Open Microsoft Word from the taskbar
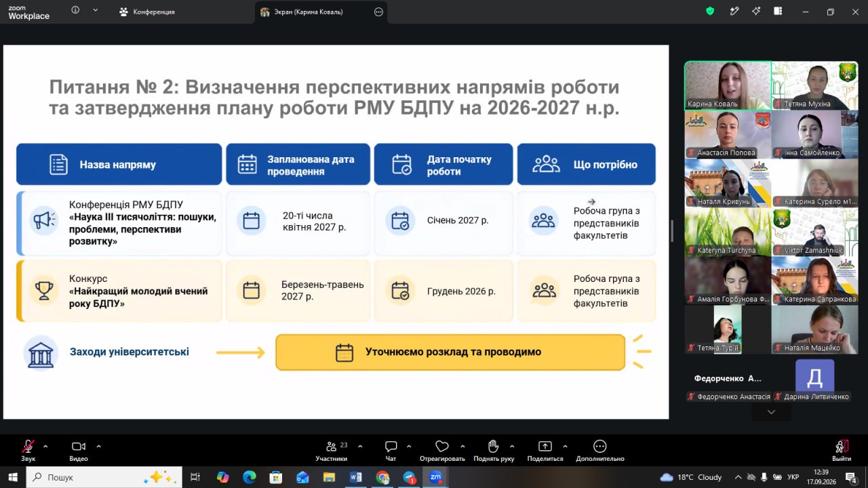This screenshot has width=868, height=488. (355, 477)
